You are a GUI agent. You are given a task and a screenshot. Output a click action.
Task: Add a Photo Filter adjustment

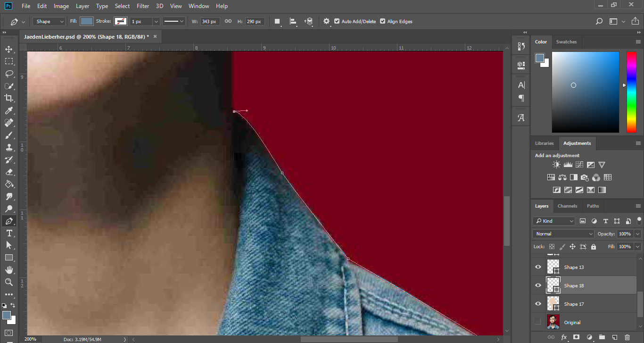coord(585,177)
